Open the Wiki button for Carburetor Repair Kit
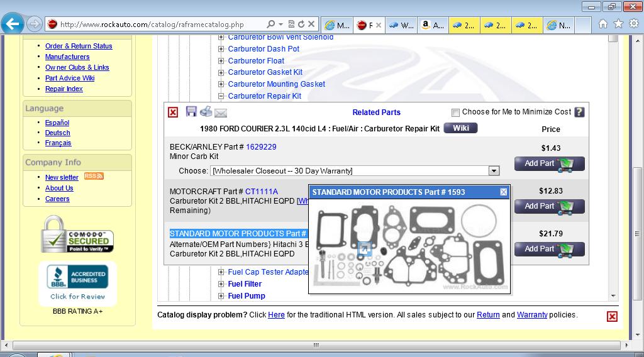The width and height of the screenshot is (644, 357). tap(460, 128)
